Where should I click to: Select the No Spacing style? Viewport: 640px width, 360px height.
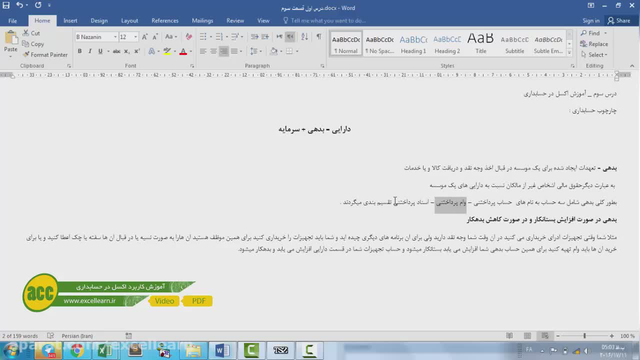(380, 44)
